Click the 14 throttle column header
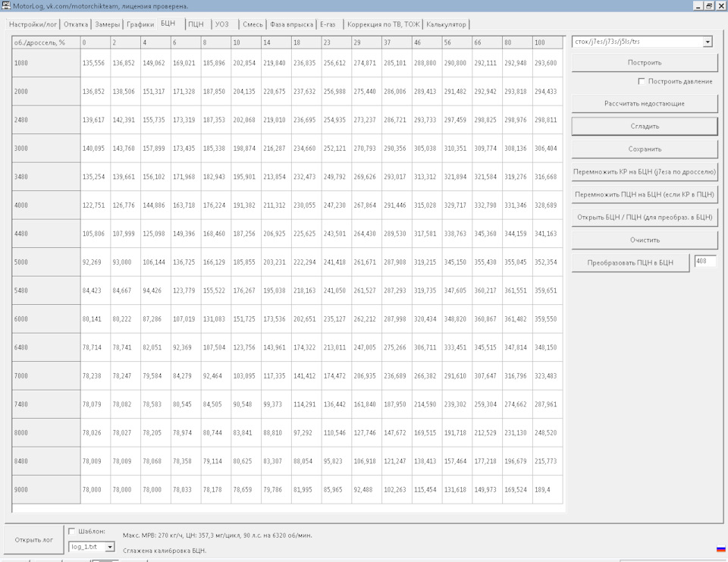 tap(276, 42)
